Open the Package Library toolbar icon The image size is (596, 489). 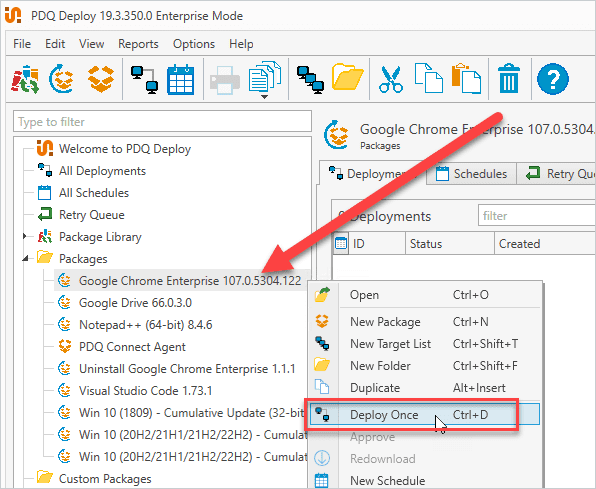point(25,79)
